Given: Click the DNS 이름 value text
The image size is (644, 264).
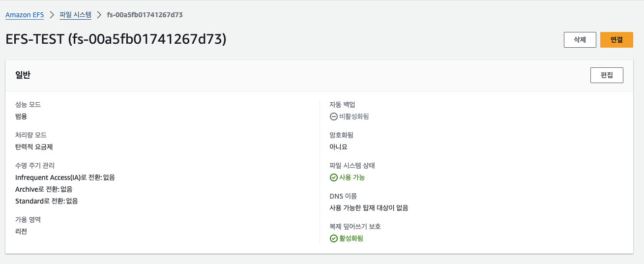Looking at the screenshot, I should pos(369,208).
